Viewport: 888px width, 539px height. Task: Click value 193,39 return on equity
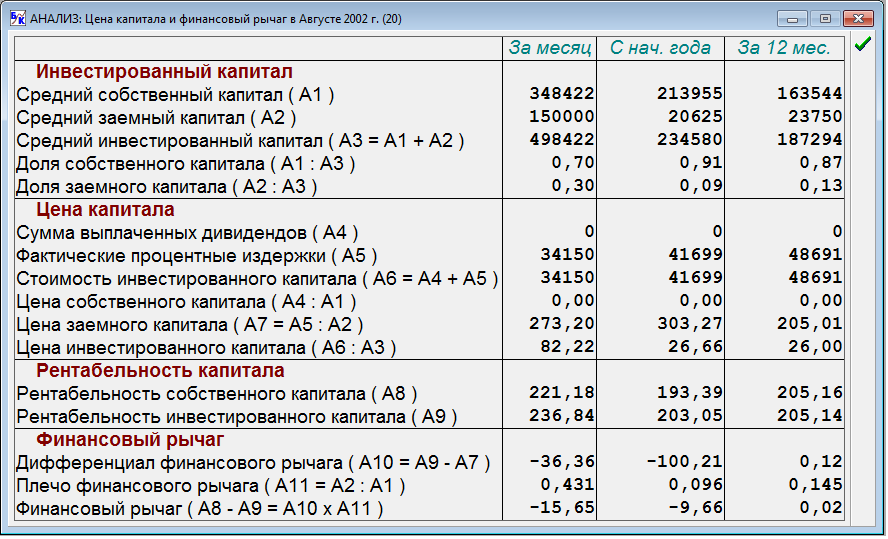[x=690, y=393]
